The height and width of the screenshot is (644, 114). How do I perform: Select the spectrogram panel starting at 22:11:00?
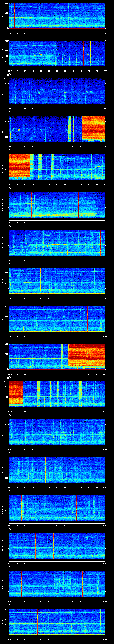57,394
